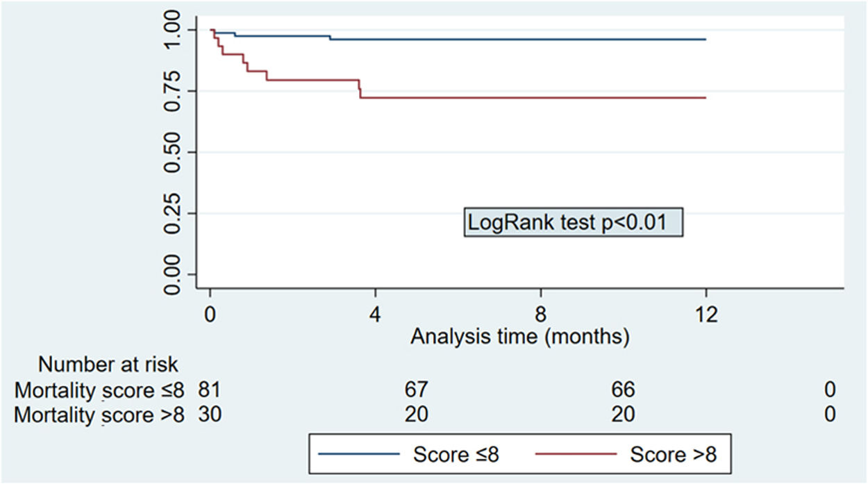This screenshot has width=868, height=484.
Task: Click x-axis tick label 4
Action: tap(376, 312)
